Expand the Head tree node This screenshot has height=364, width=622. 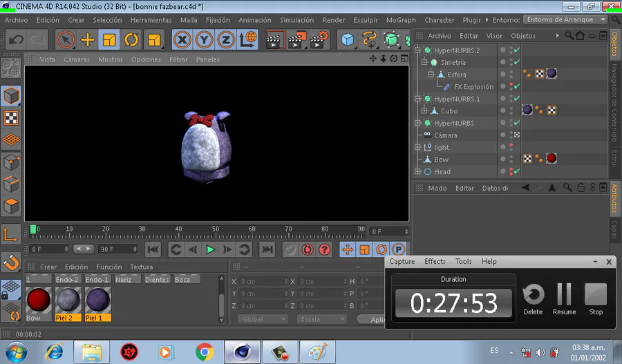(x=417, y=171)
